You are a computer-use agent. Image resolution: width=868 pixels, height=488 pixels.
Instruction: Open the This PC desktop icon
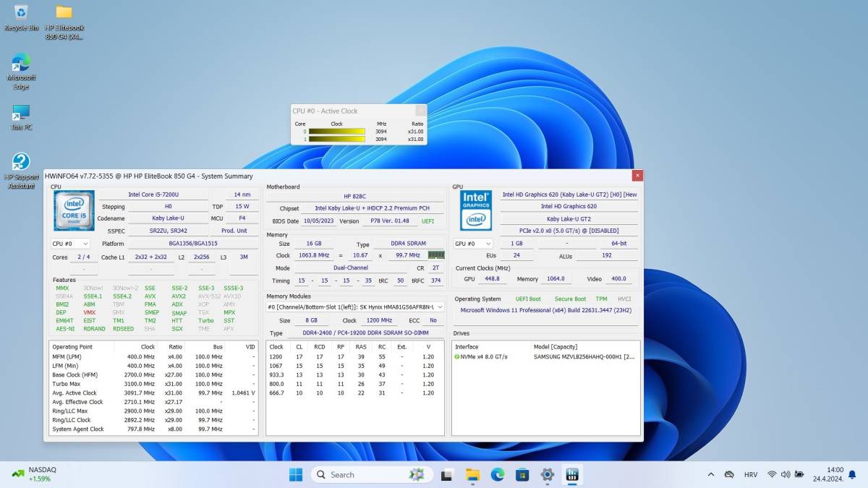(x=21, y=117)
